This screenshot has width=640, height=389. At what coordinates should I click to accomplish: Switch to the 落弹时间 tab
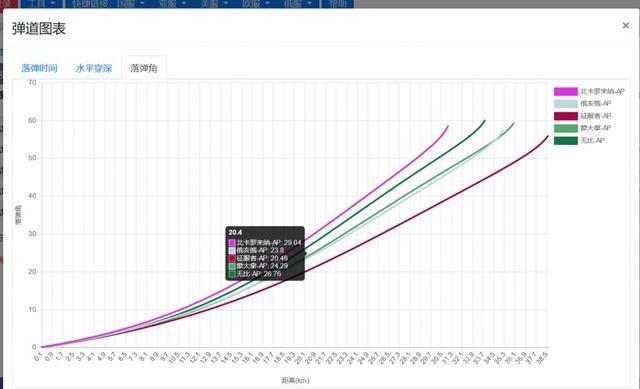[x=39, y=68]
